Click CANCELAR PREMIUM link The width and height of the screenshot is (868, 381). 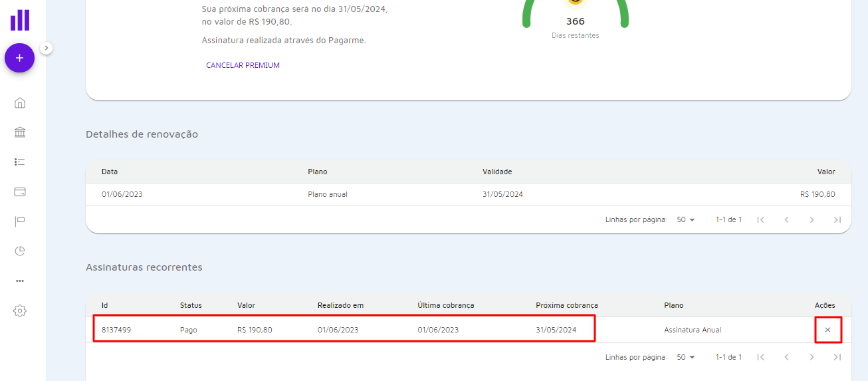243,65
